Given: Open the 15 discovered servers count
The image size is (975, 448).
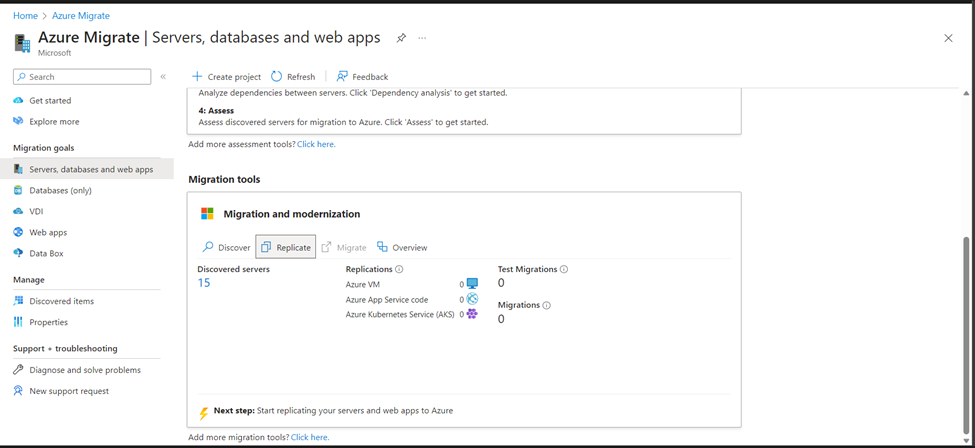Looking at the screenshot, I should (204, 283).
